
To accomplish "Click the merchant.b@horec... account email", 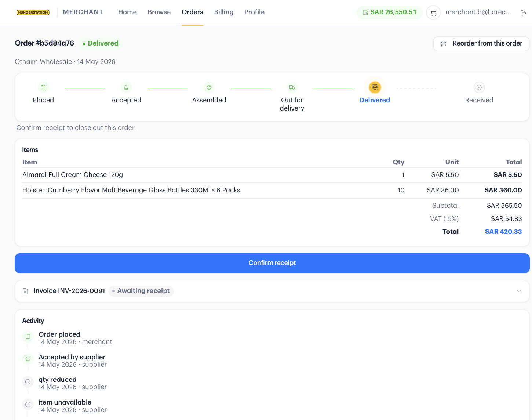I will click(478, 12).
